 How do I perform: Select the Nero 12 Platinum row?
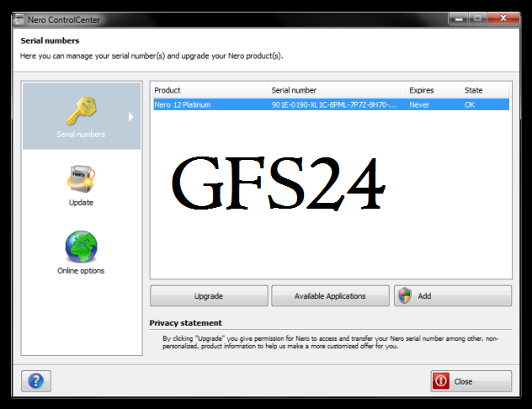(x=331, y=104)
